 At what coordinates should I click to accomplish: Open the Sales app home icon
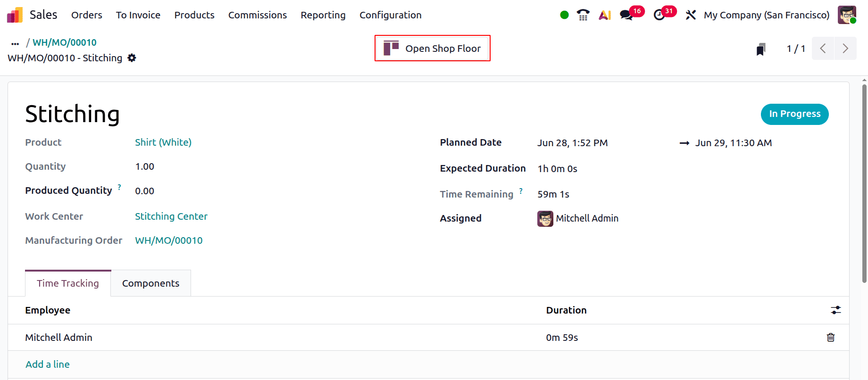(x=15, y=15)
